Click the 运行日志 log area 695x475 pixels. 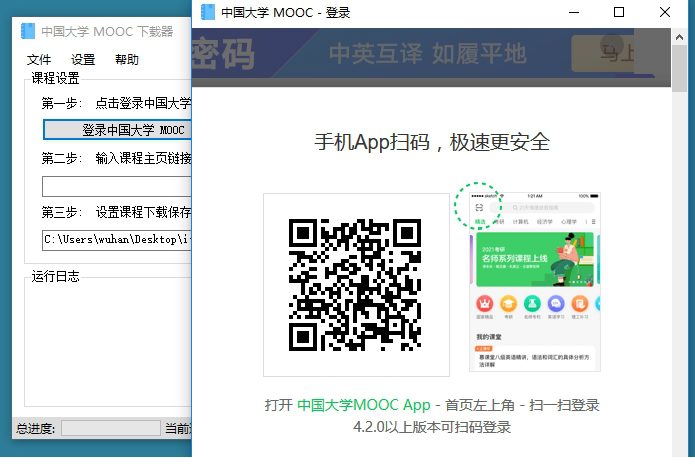coord(108,341)
